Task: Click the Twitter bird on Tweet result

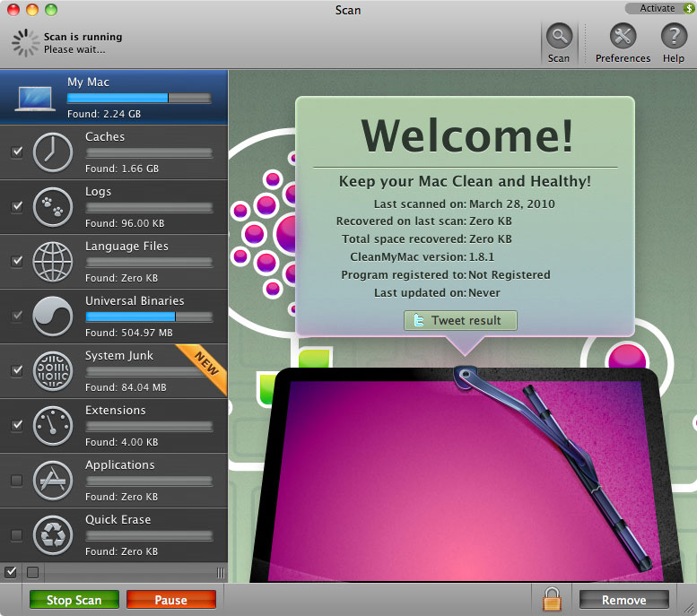Action: pos(418,320)
